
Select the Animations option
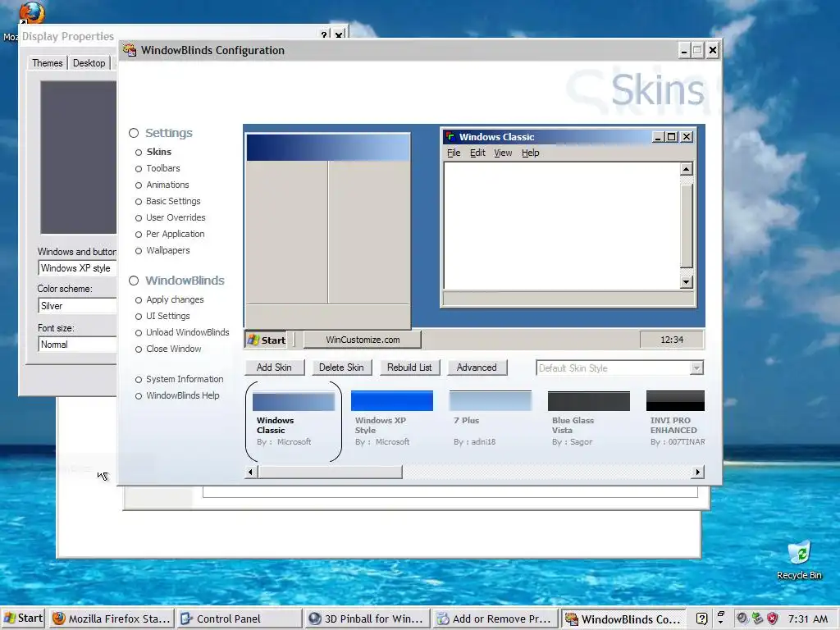click(x=167, y=185)
